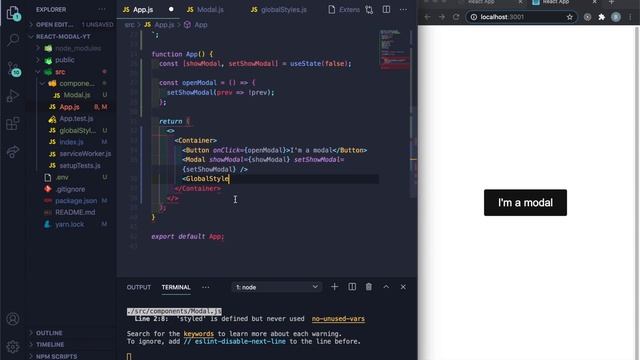Click the 'I'm a modal' button
The width and height of the screenshot is (640, 360).
(525, 202)
